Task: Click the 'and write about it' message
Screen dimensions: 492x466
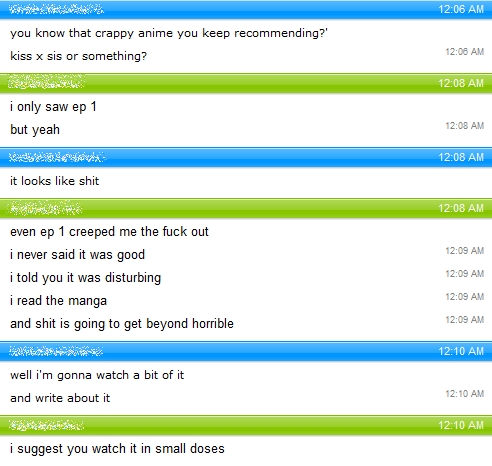Action: tap(60, 398)
